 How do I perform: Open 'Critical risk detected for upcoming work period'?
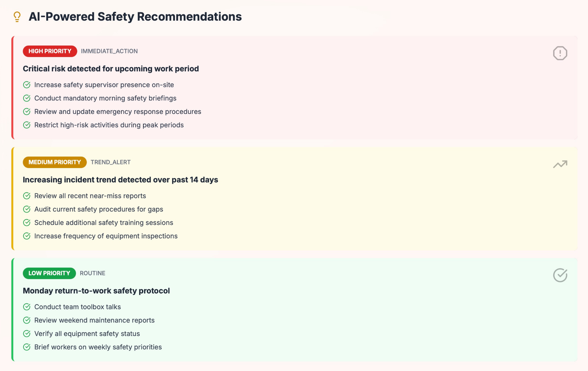[111, 69]
